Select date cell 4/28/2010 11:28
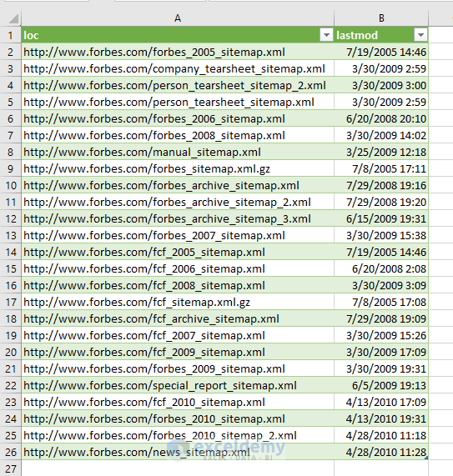This screenshot has width=453, height=476. coord(381,453)
